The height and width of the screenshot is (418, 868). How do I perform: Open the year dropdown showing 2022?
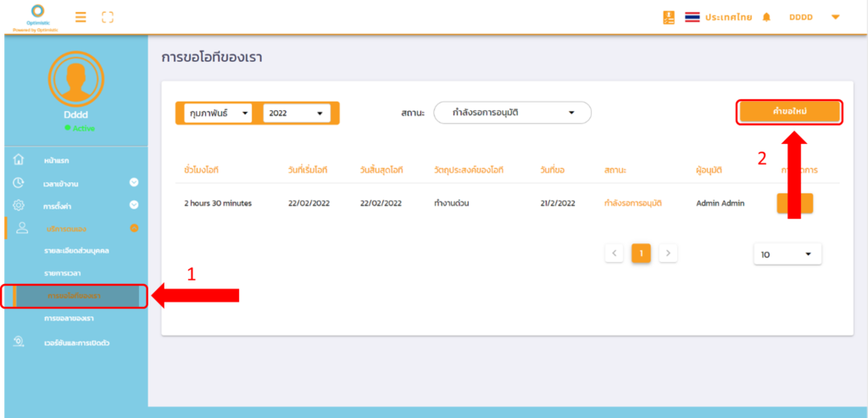tap(296, 113)
